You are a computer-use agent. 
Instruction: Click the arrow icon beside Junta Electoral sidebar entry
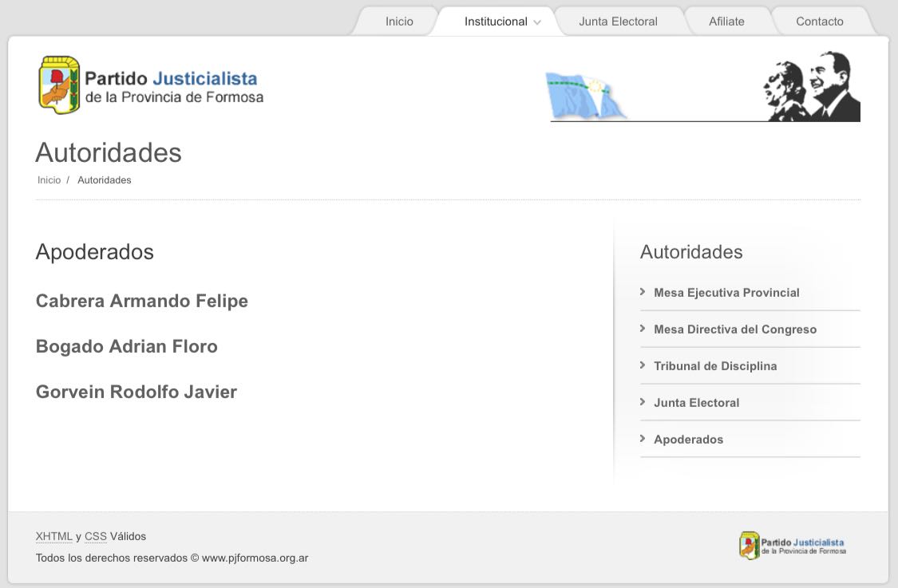coord(643,401)
